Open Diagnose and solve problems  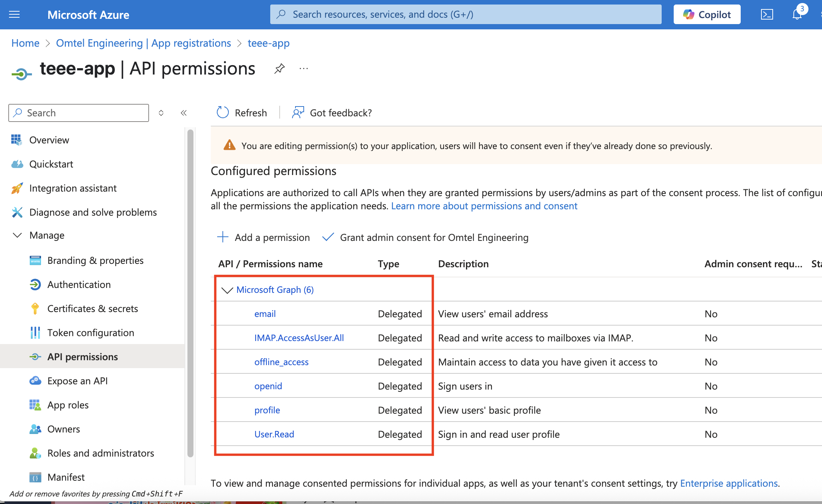93,212
